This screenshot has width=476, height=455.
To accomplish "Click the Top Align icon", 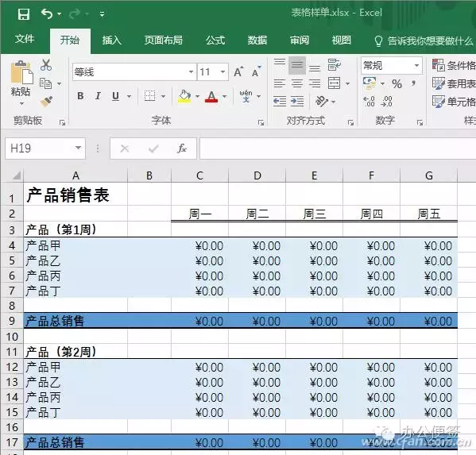I will (x=280, y=62).
